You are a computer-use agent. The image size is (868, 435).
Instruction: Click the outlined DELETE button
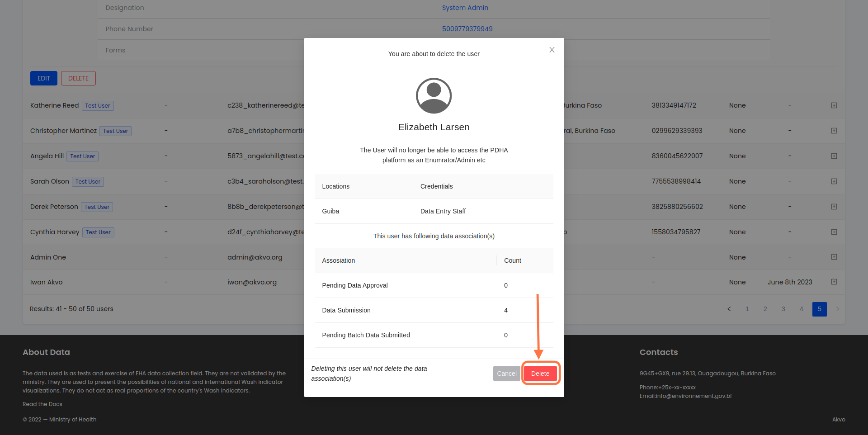pos(78,78)
